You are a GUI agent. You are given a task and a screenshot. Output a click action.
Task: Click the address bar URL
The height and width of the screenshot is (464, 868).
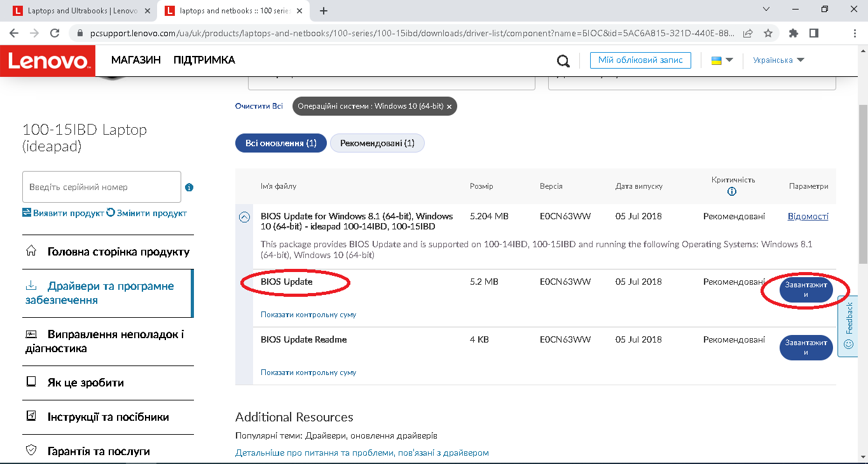[x=413, y=33]
